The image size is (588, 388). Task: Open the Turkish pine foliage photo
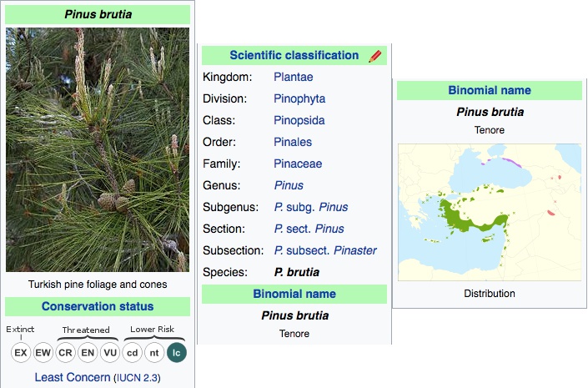pyautogui.click(x=98, y=149)
